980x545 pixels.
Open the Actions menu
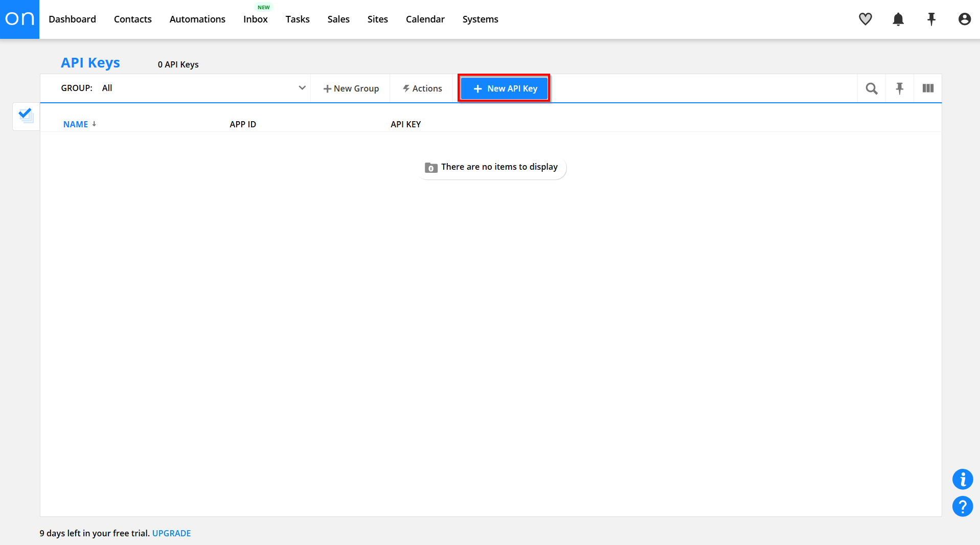422,88
